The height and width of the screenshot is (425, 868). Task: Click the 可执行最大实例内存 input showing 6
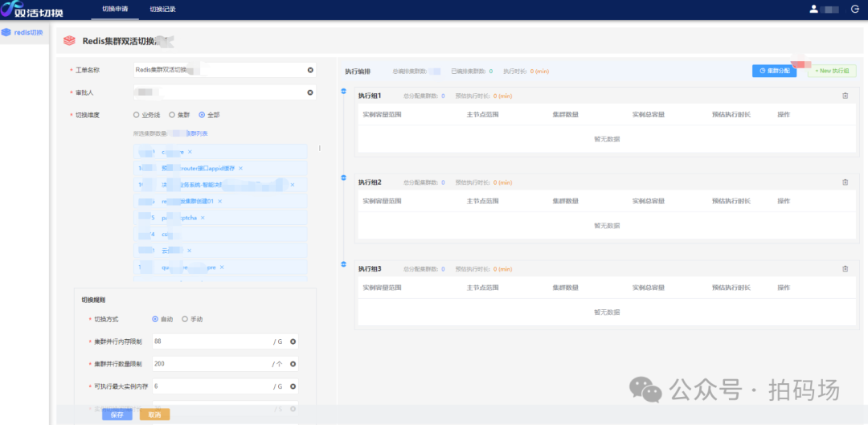tap(225, 386)
